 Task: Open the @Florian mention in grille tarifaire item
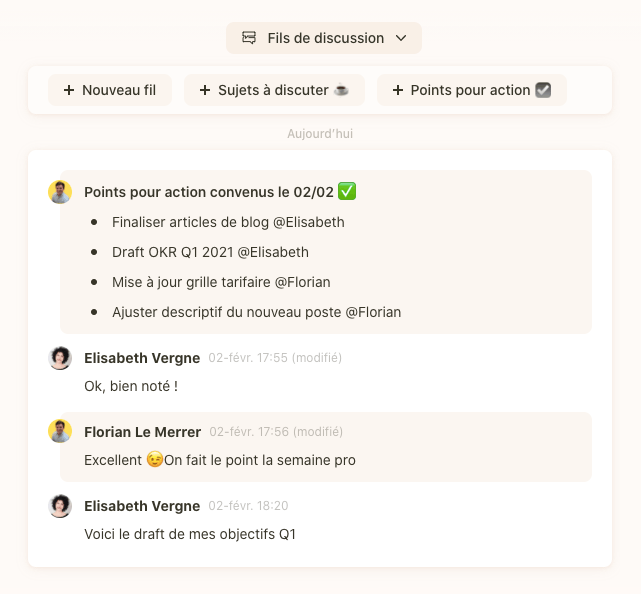(x=303, y=282)
